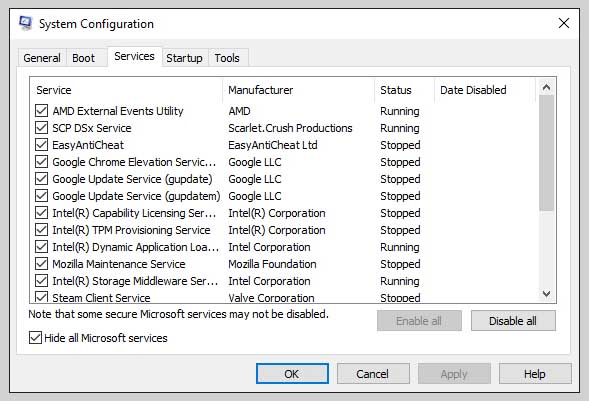Click the System Configuration title bar icon

[26, 23]
